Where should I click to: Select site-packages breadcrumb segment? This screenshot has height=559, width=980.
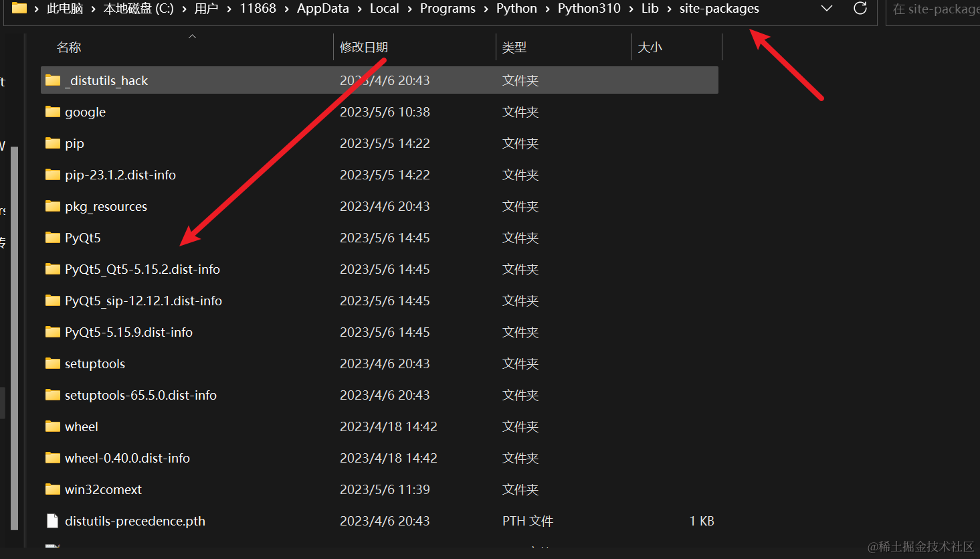pyautogui.click(x=719, y=9)
